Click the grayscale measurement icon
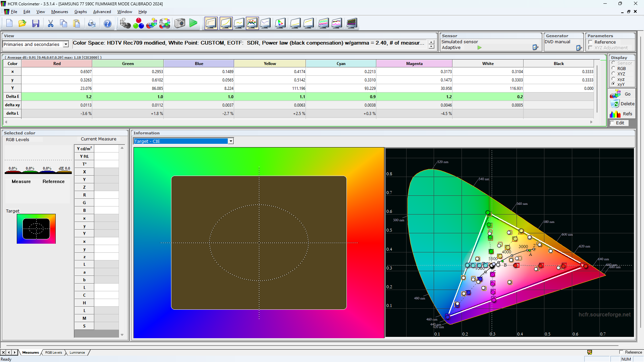 (125, 23)
